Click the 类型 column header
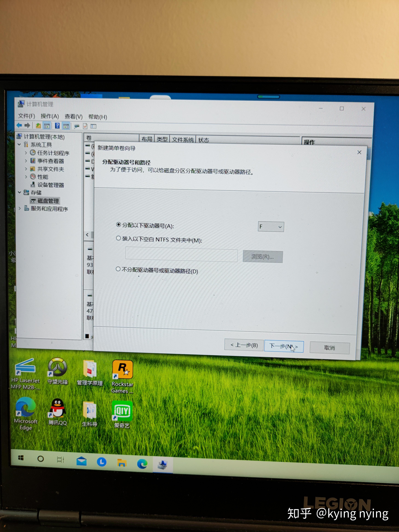 [x=162, y=139]
